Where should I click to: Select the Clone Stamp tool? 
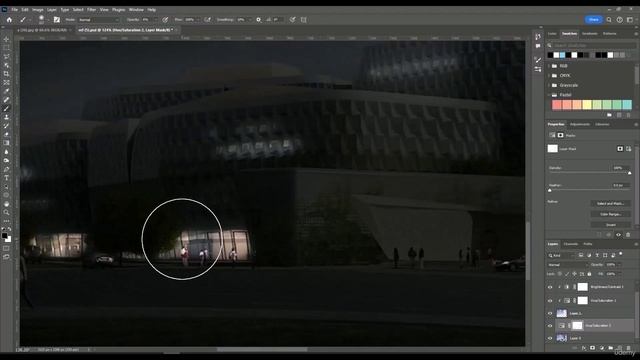(6, 117)
